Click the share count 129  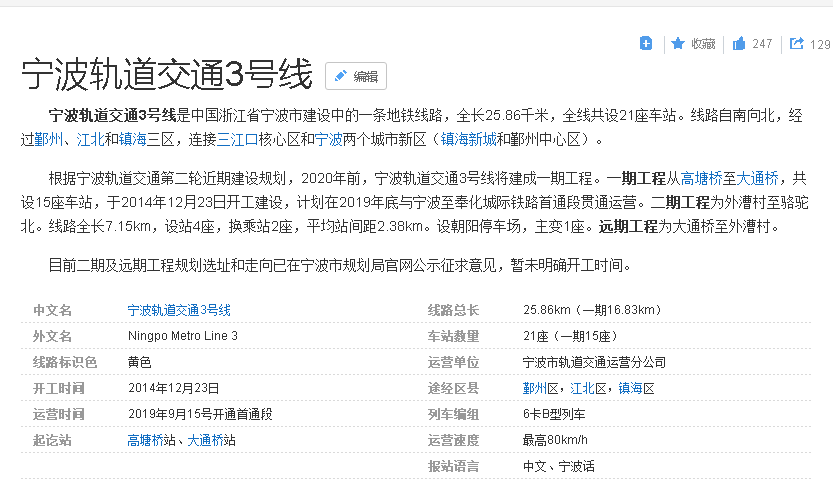(x=820, y=45)
